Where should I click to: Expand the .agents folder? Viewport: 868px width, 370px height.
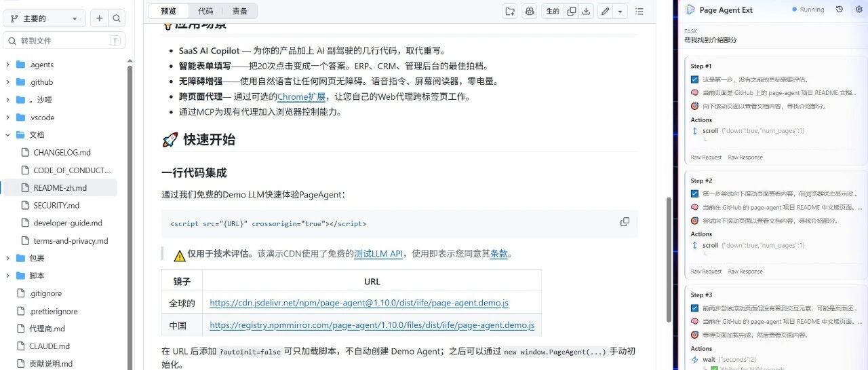tap(7, 64)
